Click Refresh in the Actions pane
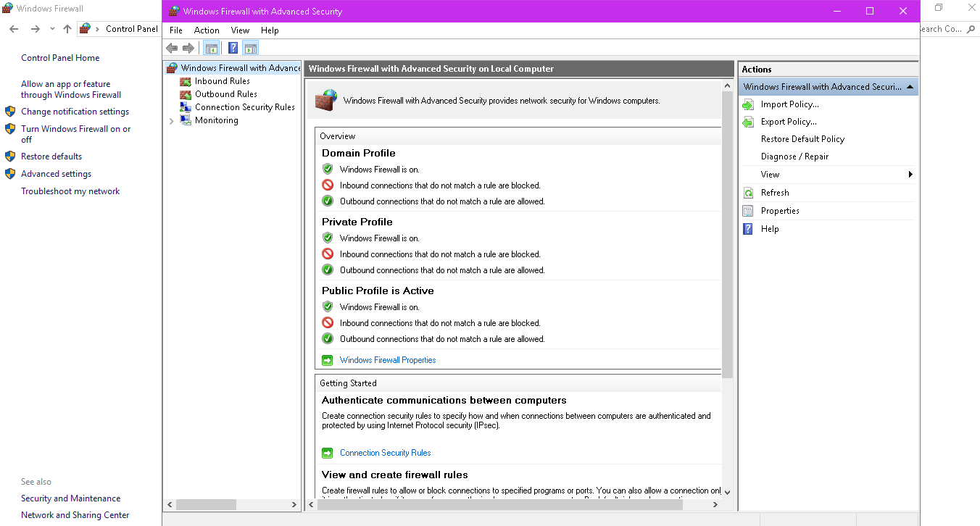Screen dimensions: 980x526 tap(775, 193)
